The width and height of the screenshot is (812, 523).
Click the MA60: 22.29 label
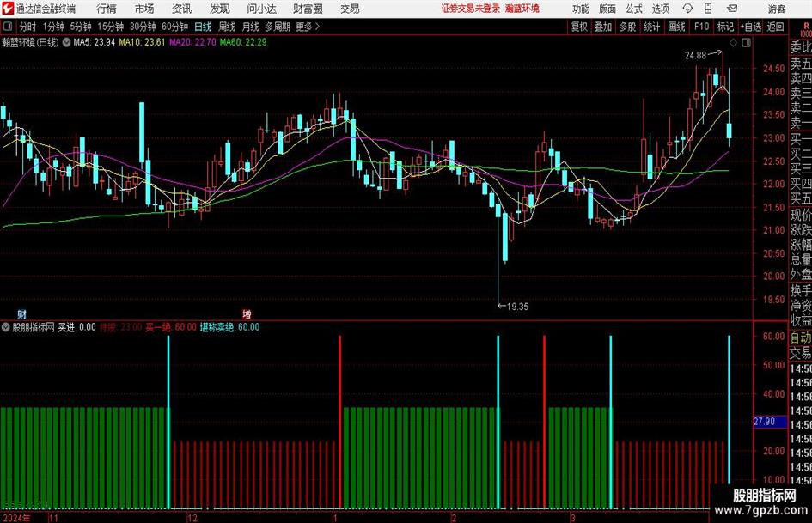tap(243, 42)
